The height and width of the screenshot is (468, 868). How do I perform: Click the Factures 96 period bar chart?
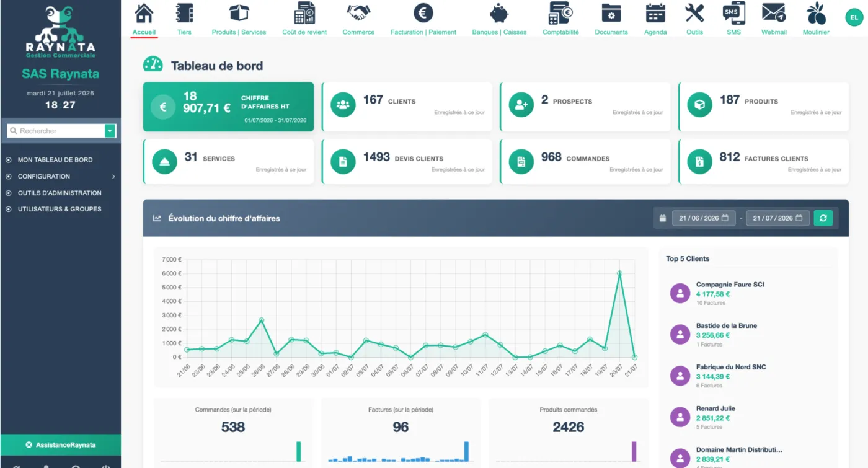401,452
